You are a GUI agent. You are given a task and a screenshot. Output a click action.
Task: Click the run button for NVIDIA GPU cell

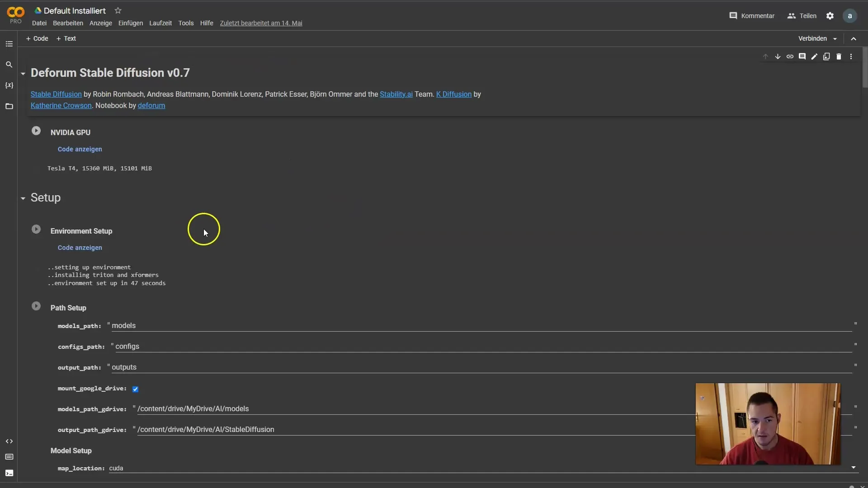(x=36, y=131)
